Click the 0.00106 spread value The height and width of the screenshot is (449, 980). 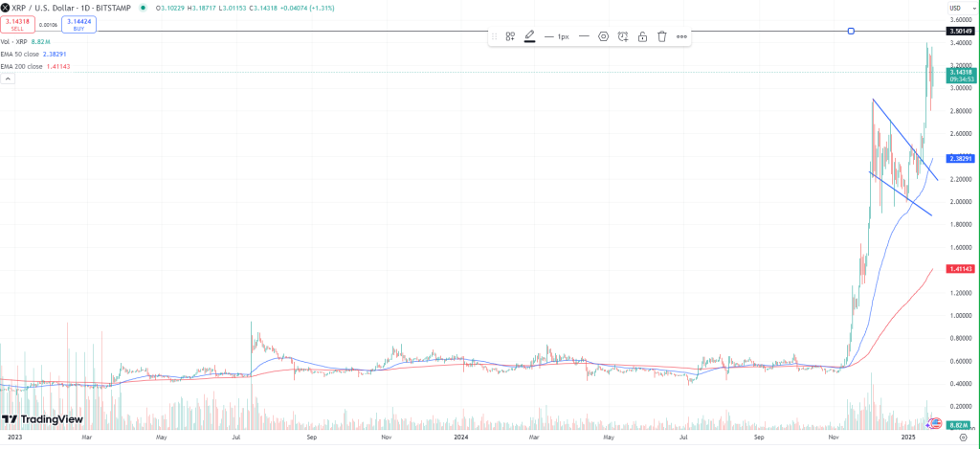click(x=48, y=25)
